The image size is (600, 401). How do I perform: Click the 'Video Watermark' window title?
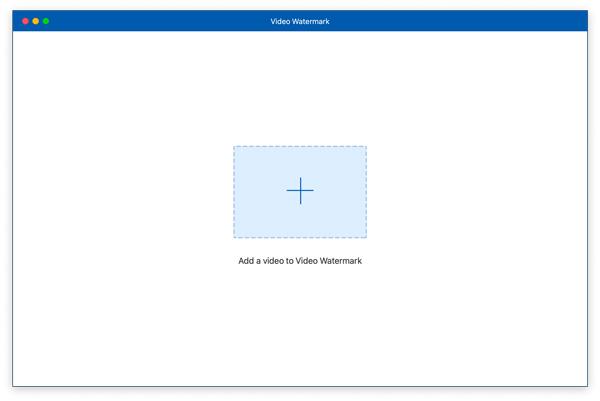point(300,21)
